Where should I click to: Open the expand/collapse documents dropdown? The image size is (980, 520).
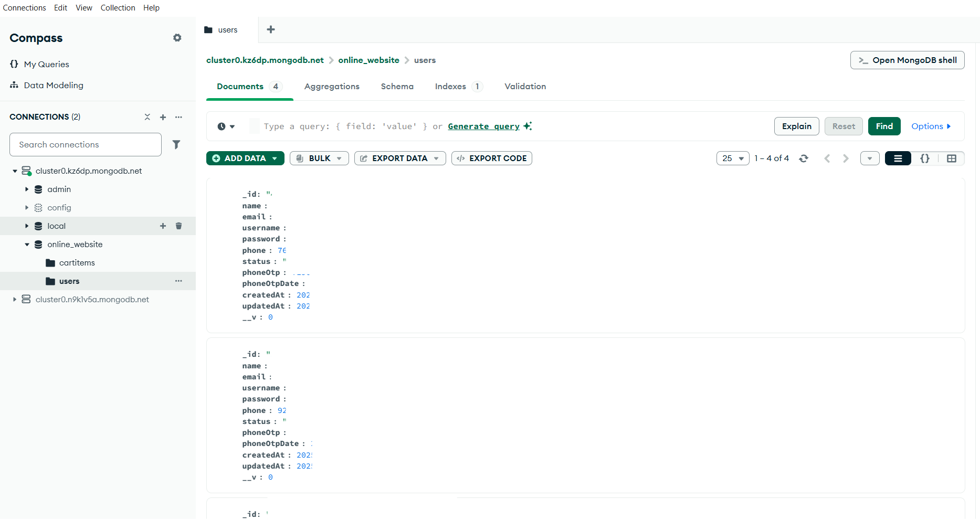870,158
